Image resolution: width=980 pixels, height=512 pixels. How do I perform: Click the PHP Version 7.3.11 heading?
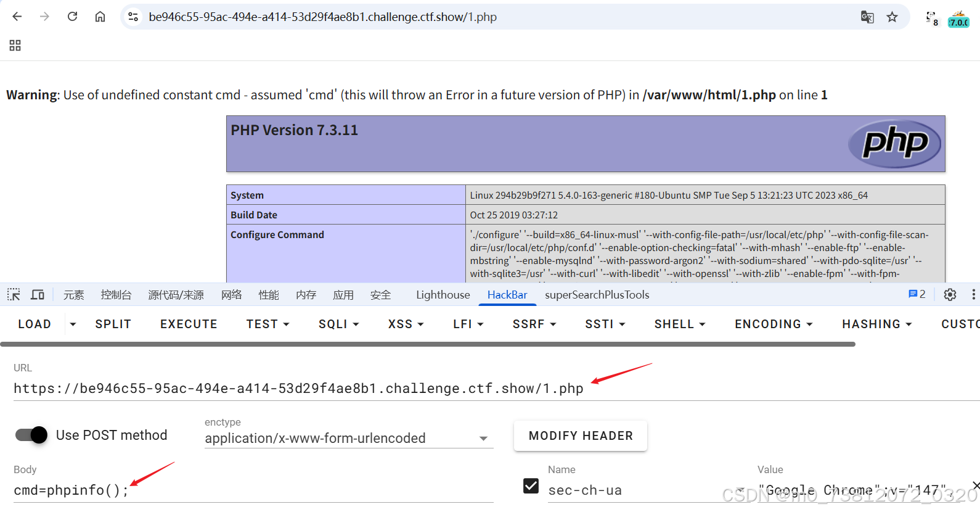[x=294, y=130]
